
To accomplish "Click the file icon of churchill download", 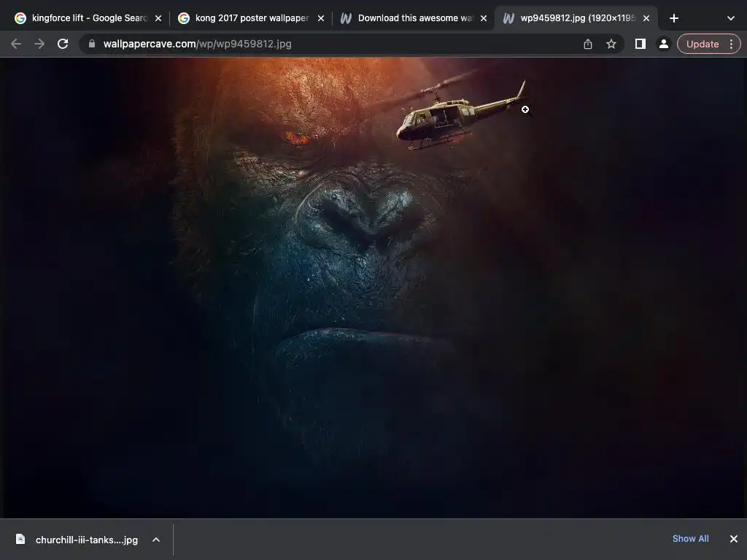I will click(x=20, y=539).
